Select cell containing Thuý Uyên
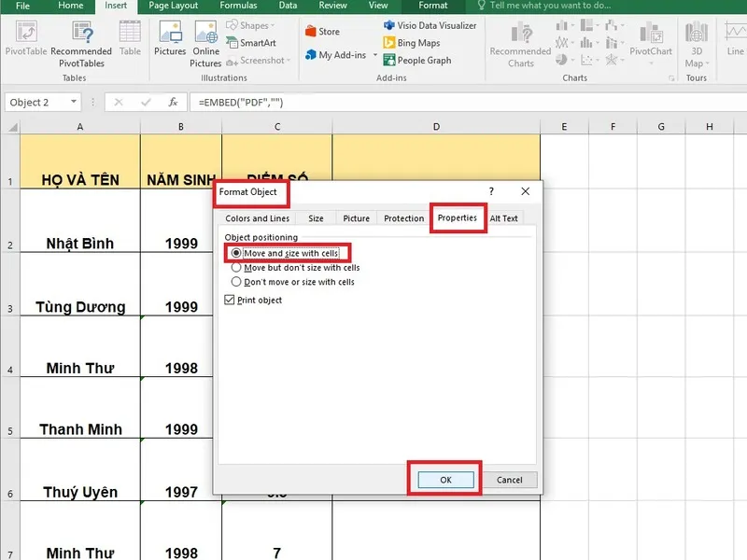The width and height of the screenshot is (747, 560). [80, 469]
